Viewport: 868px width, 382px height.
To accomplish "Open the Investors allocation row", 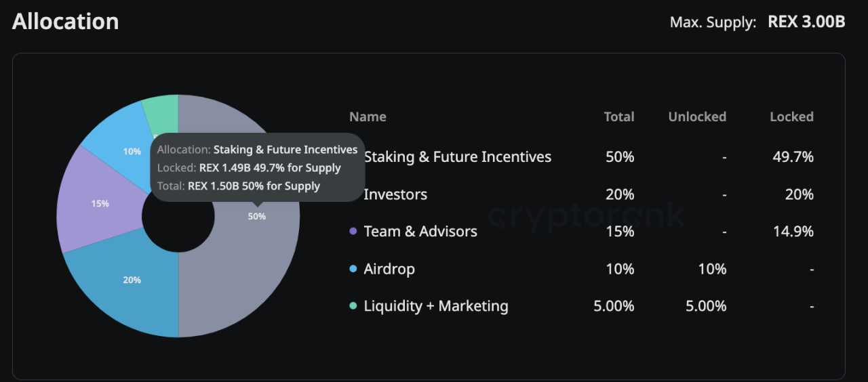I will [395, 194].
